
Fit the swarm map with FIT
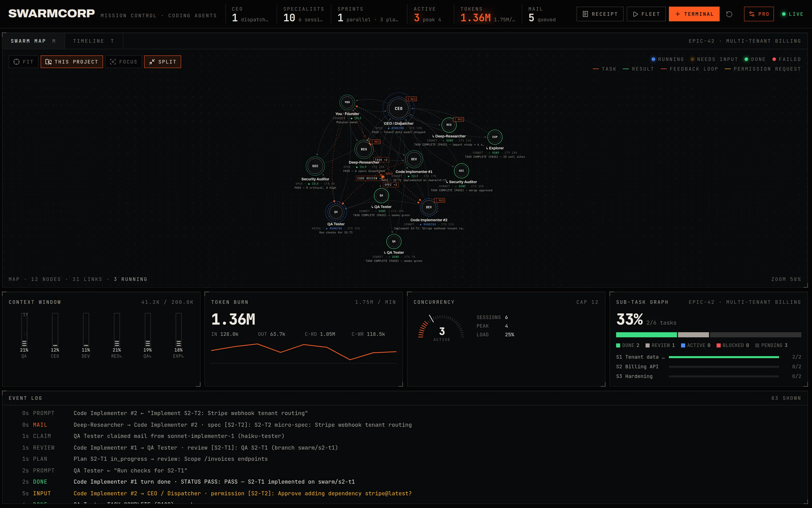(24, 62)
